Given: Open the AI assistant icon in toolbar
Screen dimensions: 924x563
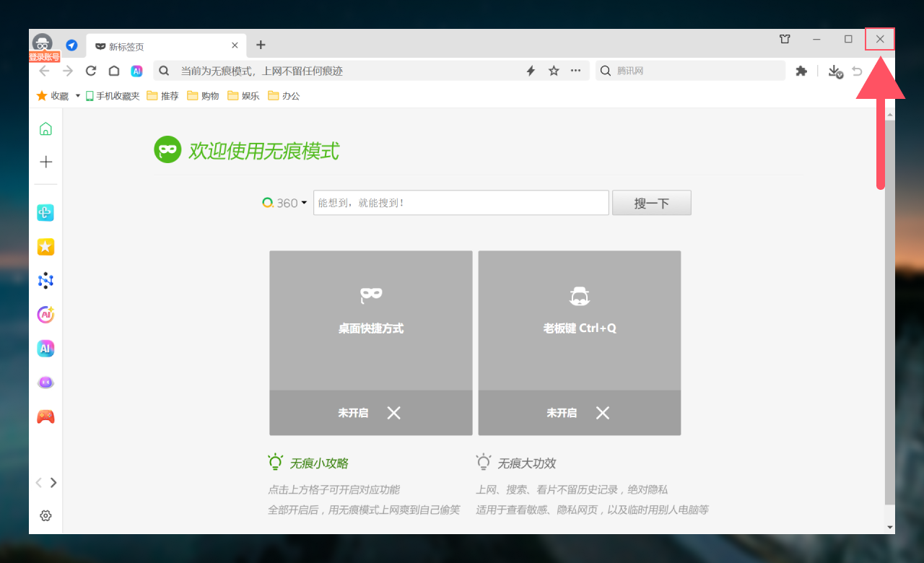Looking at the screenshot, I should 136,71.
